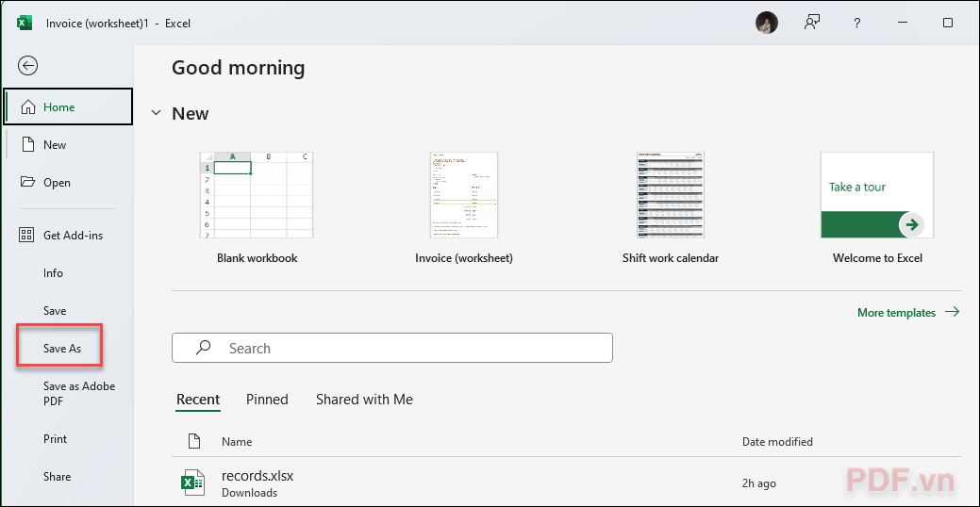This screenshot has width=980, height=507.
Task: Switch to the Recent tab
Action: coord(198,400)
